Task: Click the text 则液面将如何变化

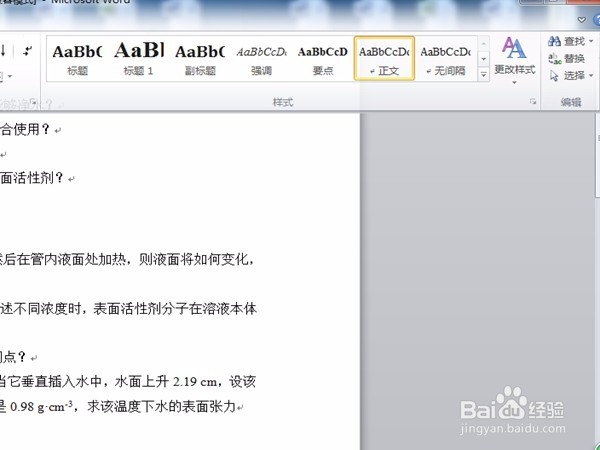Action: pos(194,260)
